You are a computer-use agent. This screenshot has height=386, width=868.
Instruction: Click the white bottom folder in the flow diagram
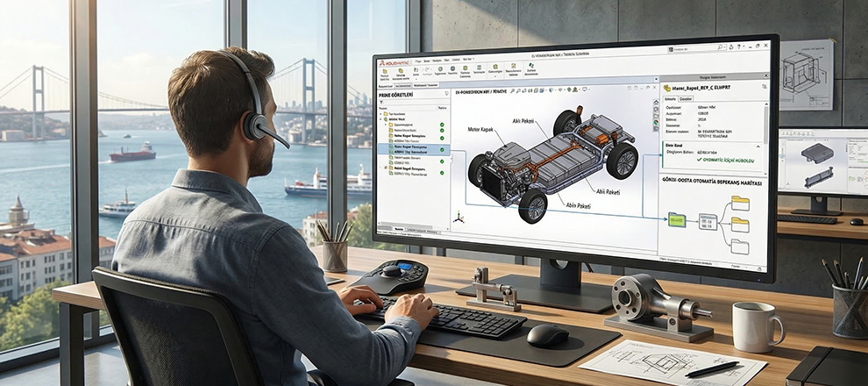(x=740, y=247)
